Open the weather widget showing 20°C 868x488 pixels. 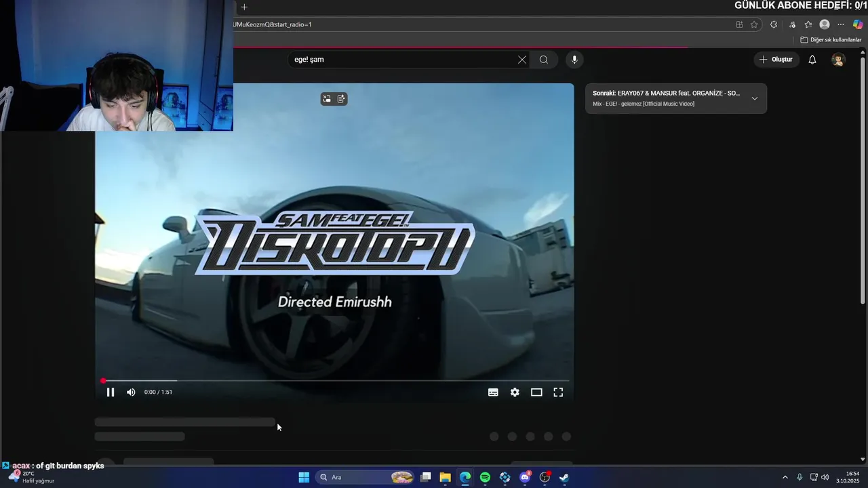pos(31,477)
